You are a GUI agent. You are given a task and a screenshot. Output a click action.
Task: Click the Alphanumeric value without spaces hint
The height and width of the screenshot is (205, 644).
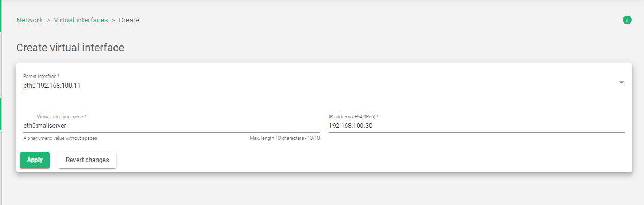coord(60,138)
